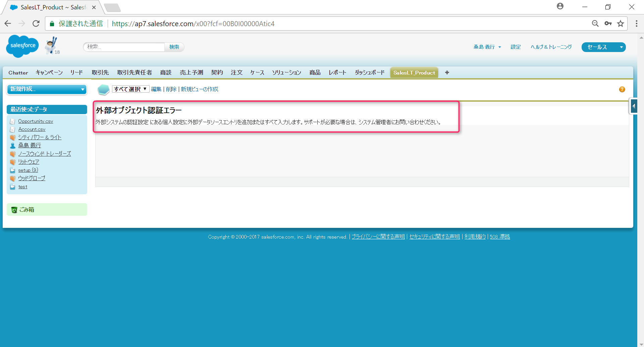Click inside the 検索 search input field
Screen dimensions: 644x347
tap(123, 47)
